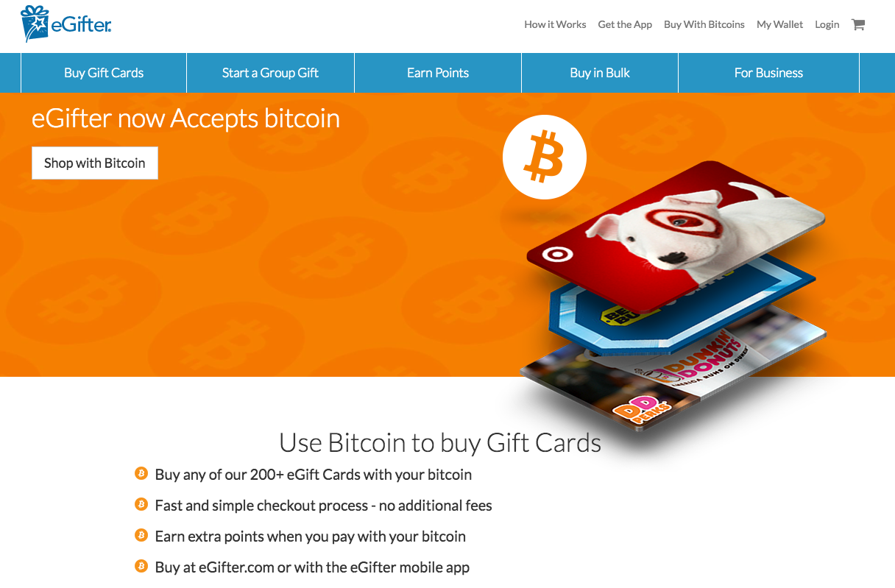Click the white Bitcoin circle logo

coord(545,157)
